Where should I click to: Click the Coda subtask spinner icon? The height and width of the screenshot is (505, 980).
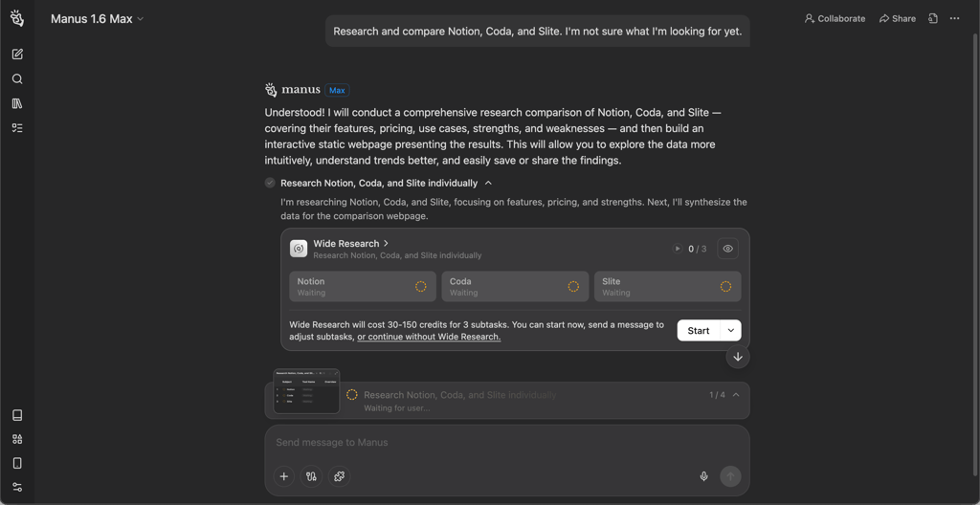pos(573,286)
